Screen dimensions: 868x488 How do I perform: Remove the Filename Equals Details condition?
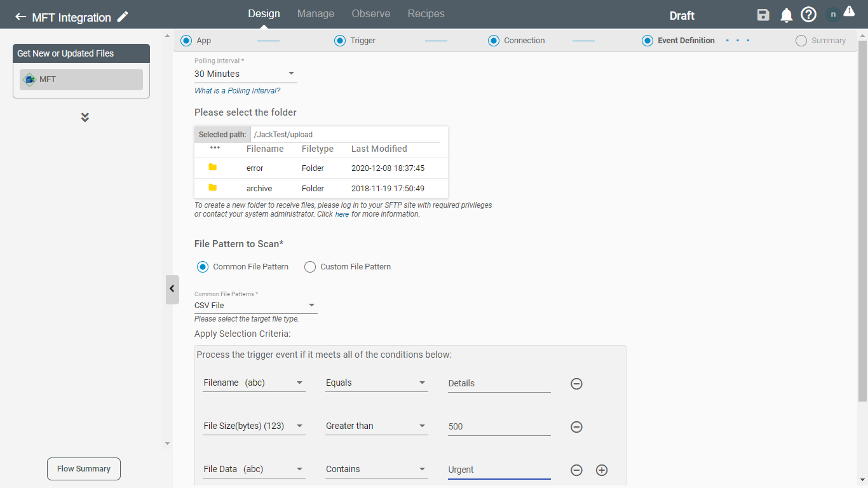click(x=576, y=384)
